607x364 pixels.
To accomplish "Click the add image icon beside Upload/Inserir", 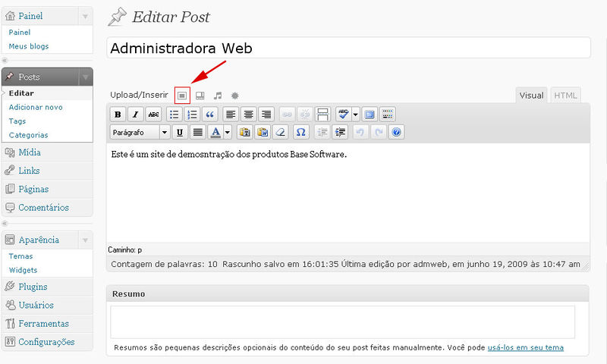I will [182, 96].
